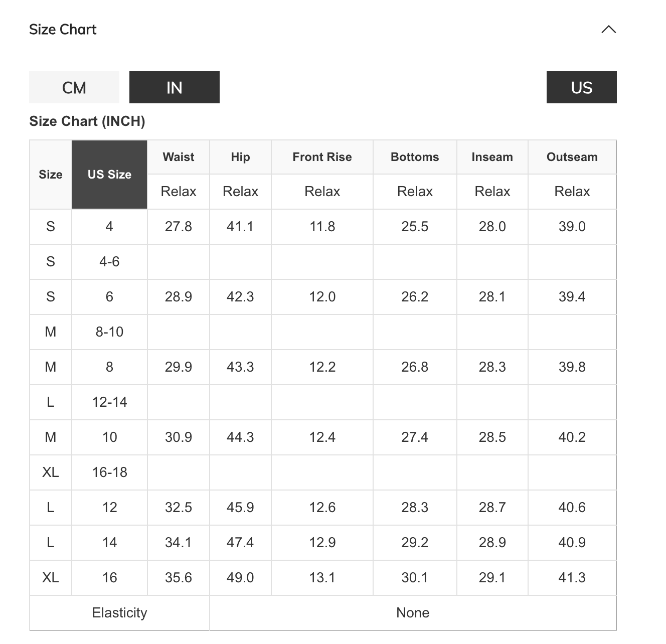Select the US size 16-18 cell

coord(109,472)
